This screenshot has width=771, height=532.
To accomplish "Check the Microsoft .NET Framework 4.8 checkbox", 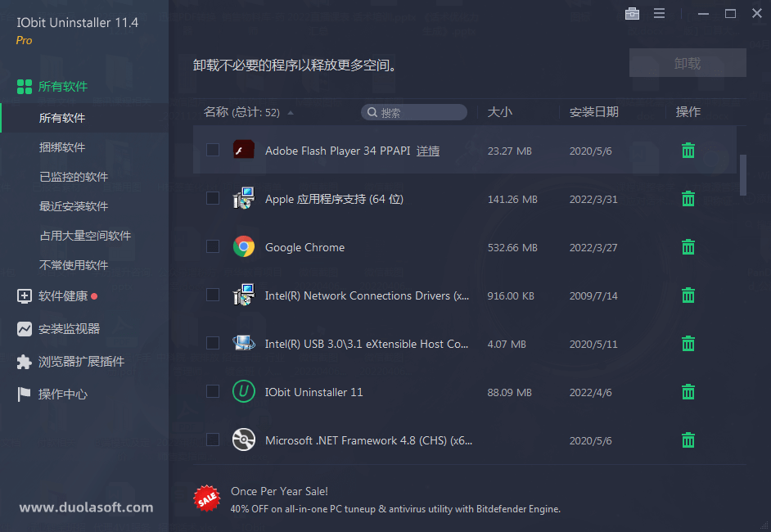I will tap(213, 440).
